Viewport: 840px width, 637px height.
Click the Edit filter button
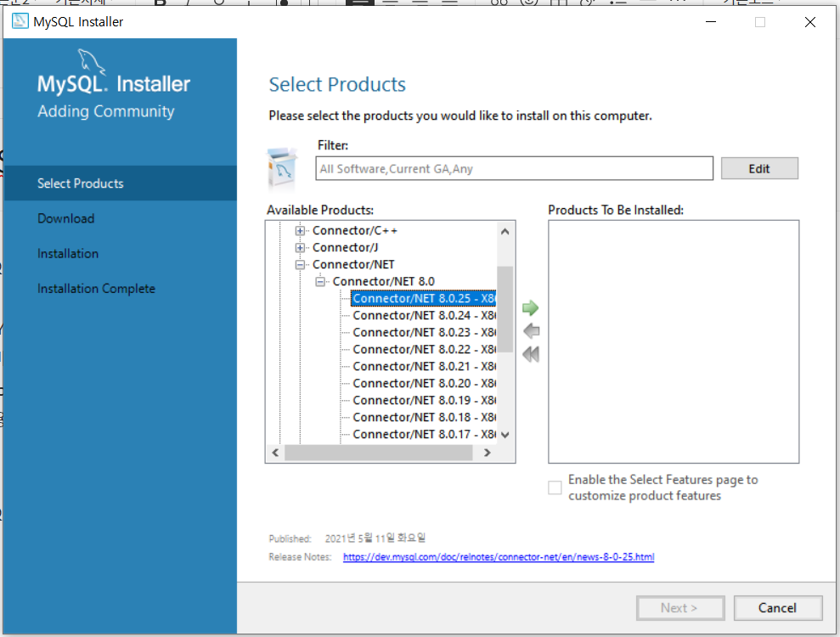coord(759,168)
